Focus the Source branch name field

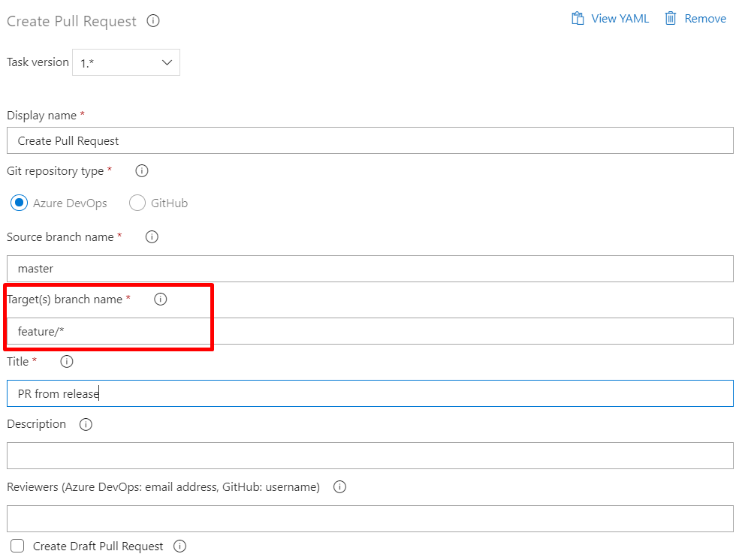pyautogui.click(x=369, y=269)
